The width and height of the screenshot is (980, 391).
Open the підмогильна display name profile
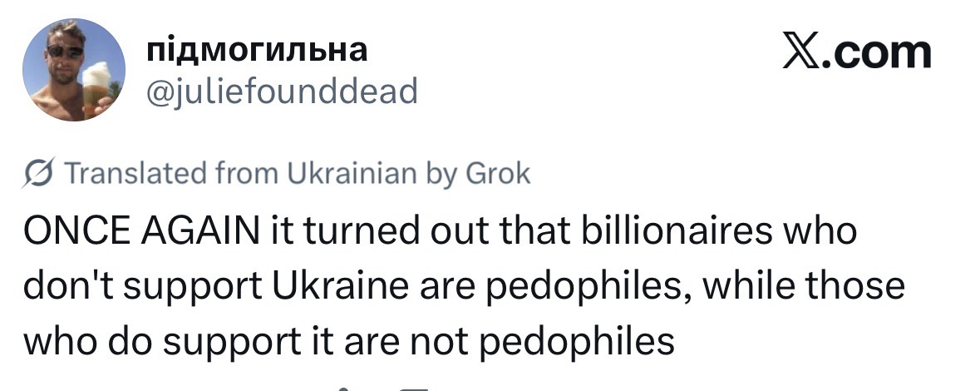[256, 51]
